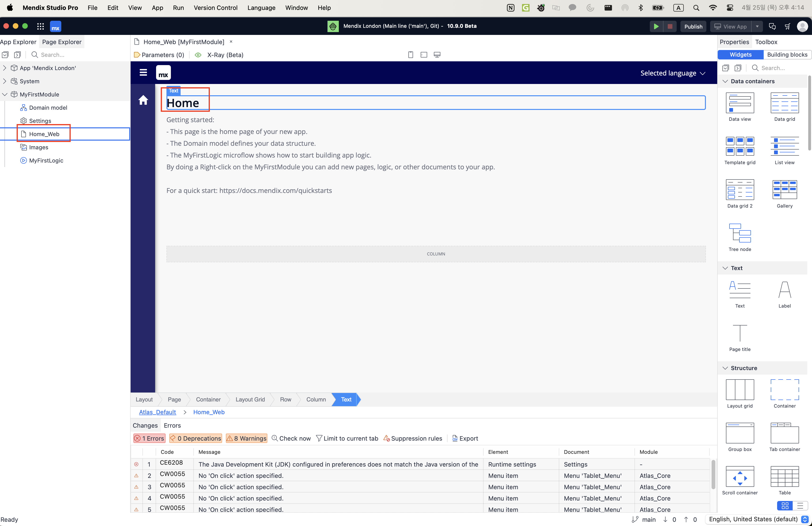Toggle Limit to current tab

(x=347, y=438)
